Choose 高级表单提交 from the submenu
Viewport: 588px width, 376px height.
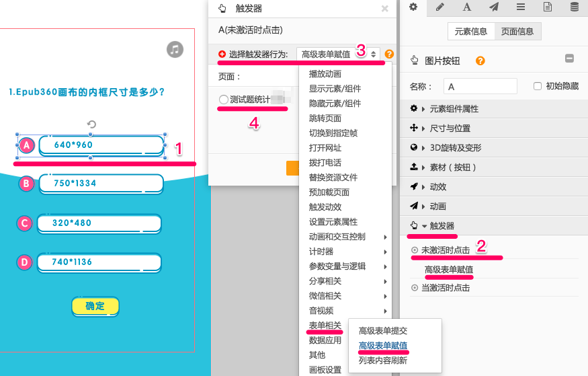(383, 331)
